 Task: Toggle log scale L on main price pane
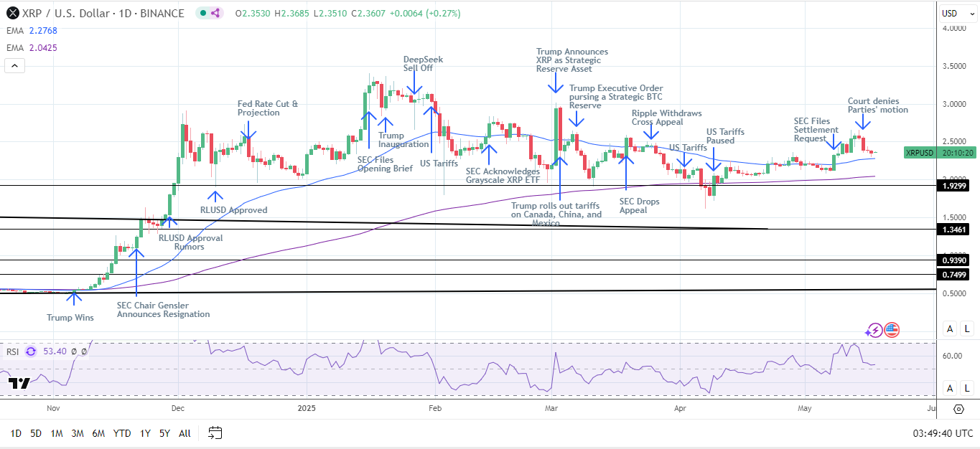click(967, 329)
